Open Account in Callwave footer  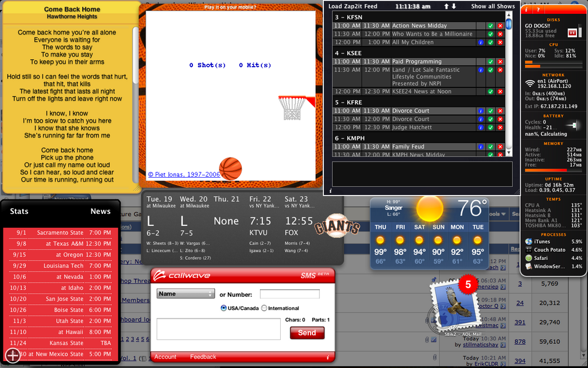(x=165, y=357)
